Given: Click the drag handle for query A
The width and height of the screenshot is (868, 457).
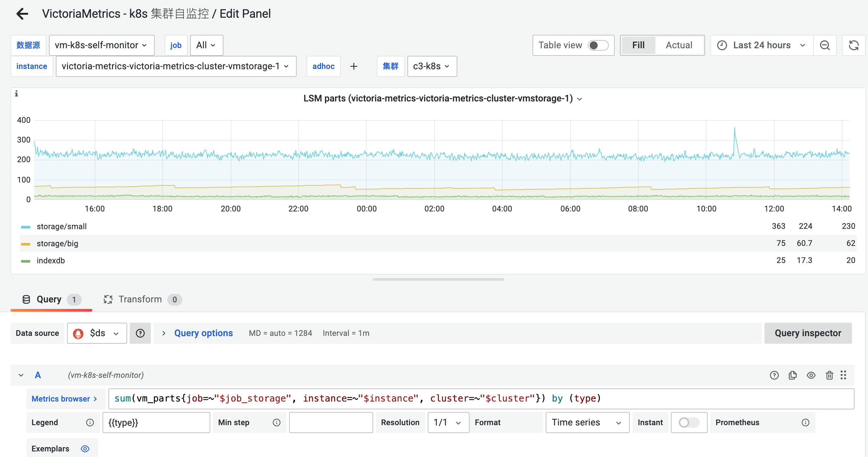Looking at the screenshot, I should click(843, 375).
